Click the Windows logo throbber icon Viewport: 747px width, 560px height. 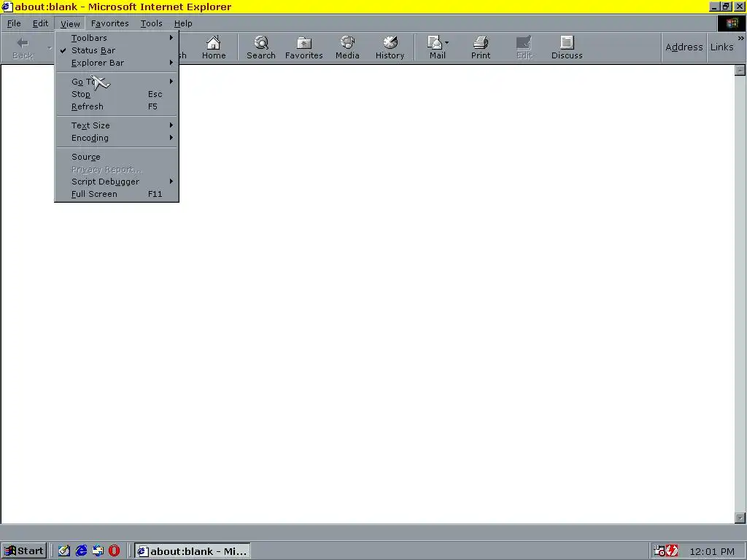732,23
